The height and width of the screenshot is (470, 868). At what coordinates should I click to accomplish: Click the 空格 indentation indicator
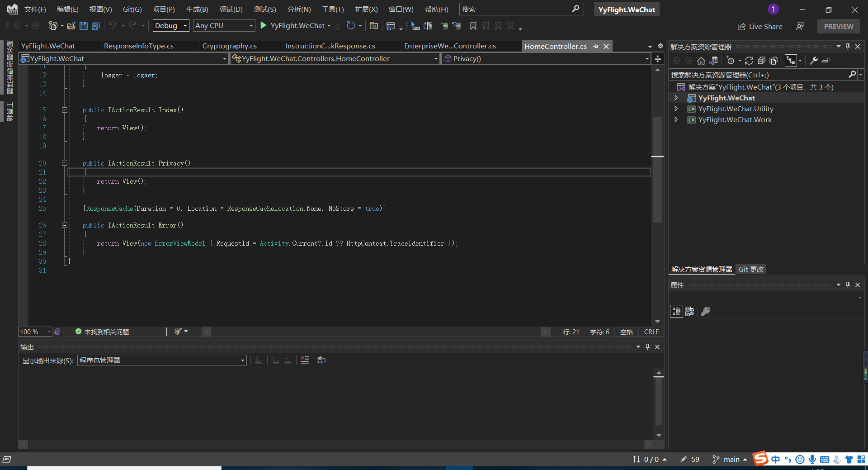coord(626,332)
